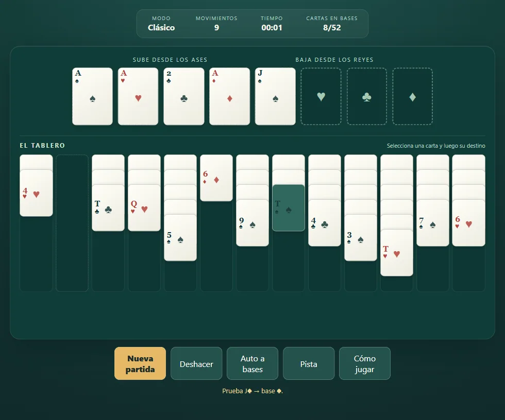Select the Ace of spades foundation card
Image resolution: width=505 pixels, height=420 pixels.
click(x=92, y=96)
